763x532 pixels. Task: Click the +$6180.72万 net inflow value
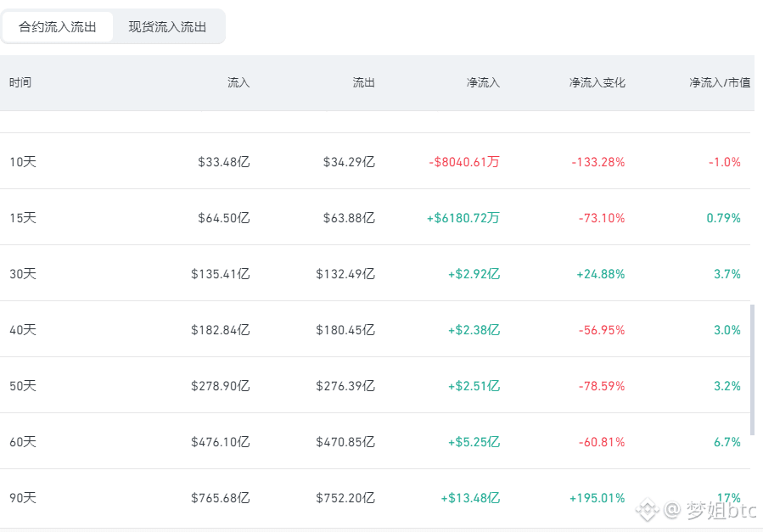(x=463, y=218)
